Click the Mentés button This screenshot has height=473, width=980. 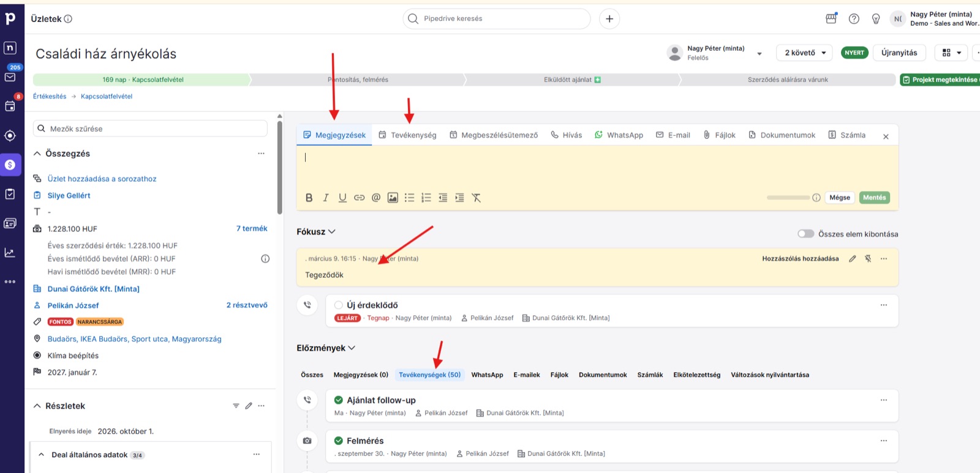tap(875, 198)
